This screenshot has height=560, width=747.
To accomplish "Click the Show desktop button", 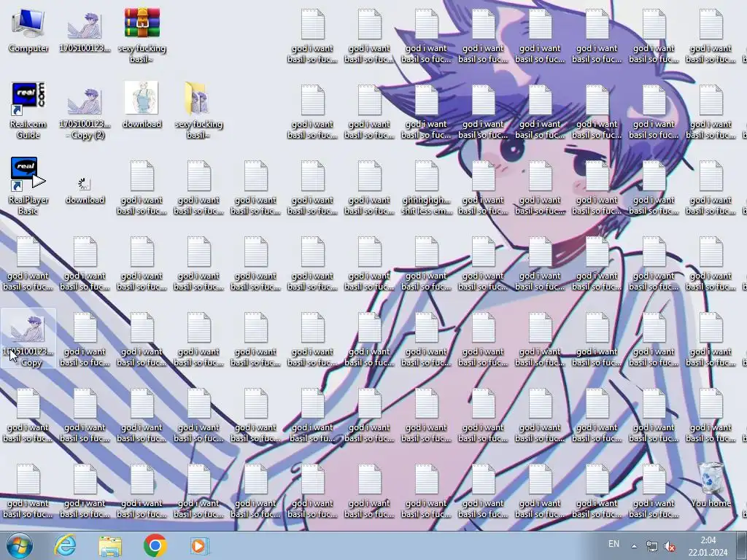I will click(742, 545).
